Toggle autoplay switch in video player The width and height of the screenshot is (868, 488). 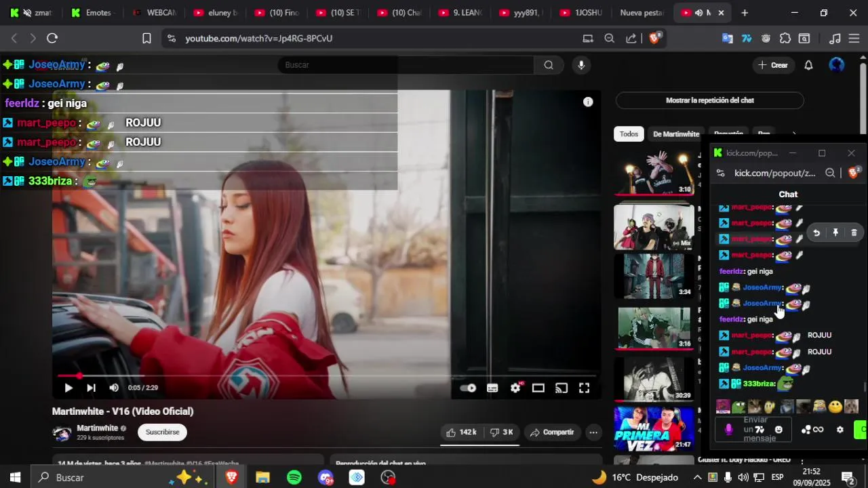pos(468,388)
